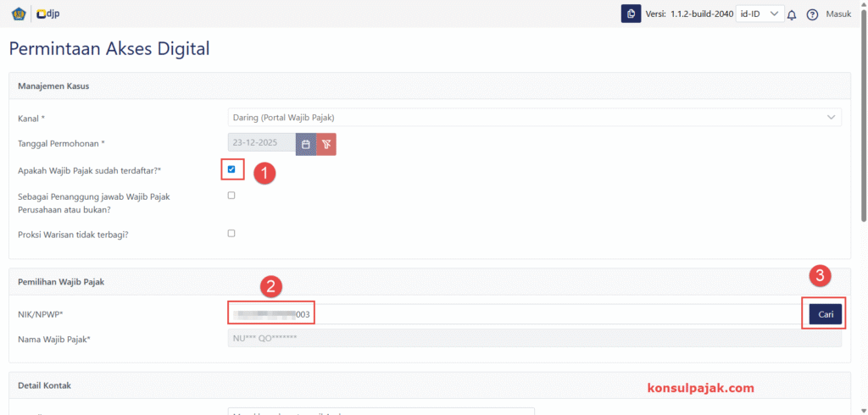Clear date with the red filter icon
The height and width of the screenshot is (415, 868).
pyautogui.click(x=326, y=144)
